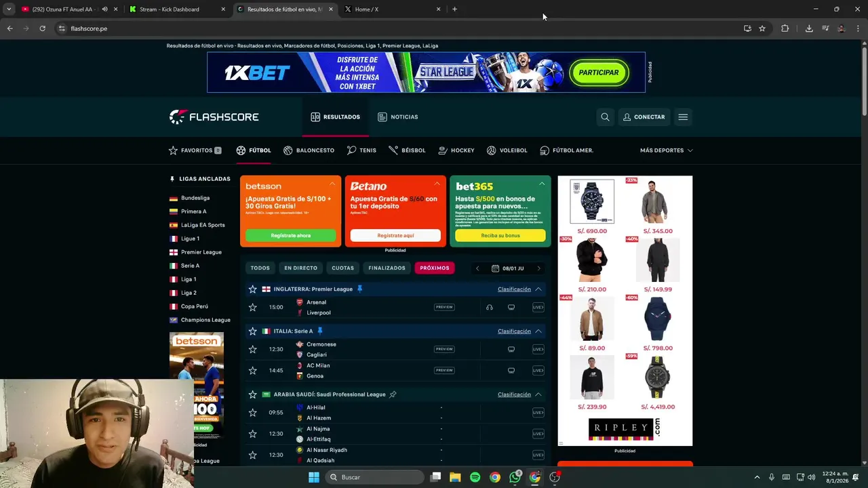Open Preview for Arsenal vs Liverpool
The image size is (868, 488).
444,307
